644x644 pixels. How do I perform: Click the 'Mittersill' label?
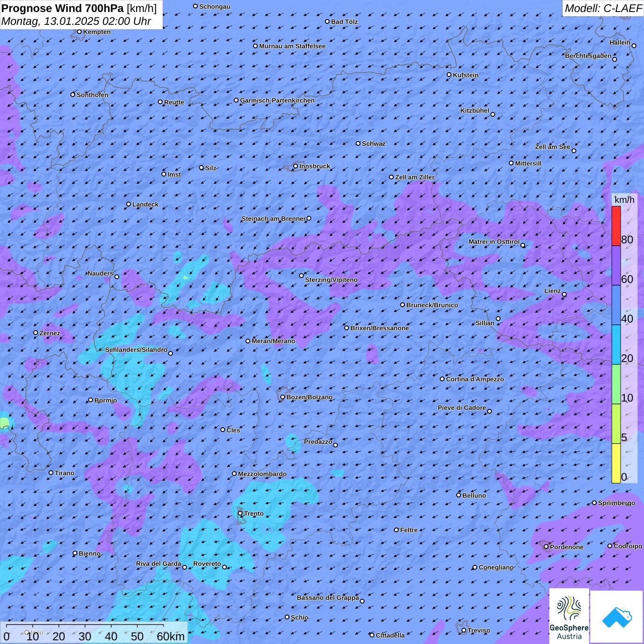(x=528, y=163)
